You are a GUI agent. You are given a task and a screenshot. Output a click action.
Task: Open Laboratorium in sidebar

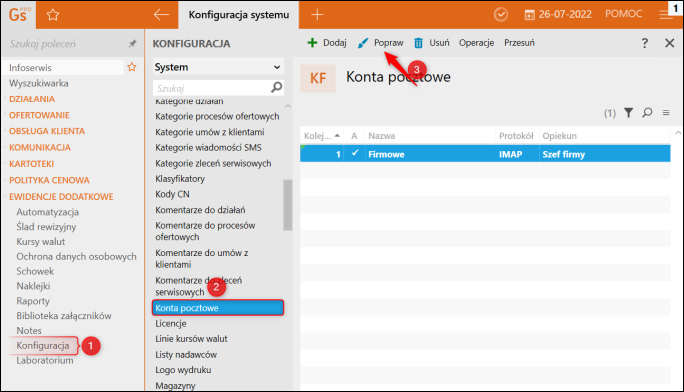[45, 360]
